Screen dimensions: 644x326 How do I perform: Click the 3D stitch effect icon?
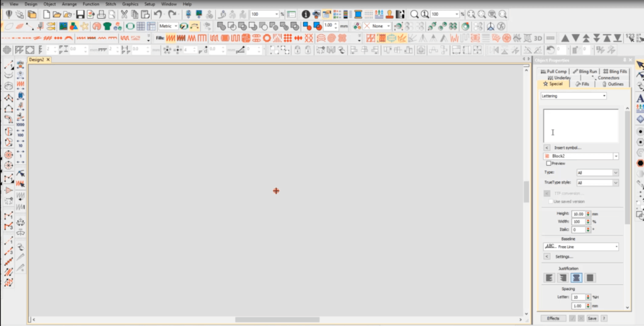538,38
